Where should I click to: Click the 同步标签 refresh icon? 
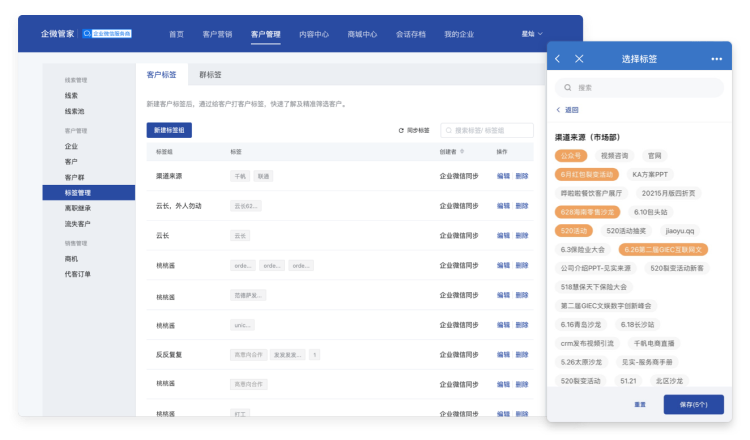[401, 130]
